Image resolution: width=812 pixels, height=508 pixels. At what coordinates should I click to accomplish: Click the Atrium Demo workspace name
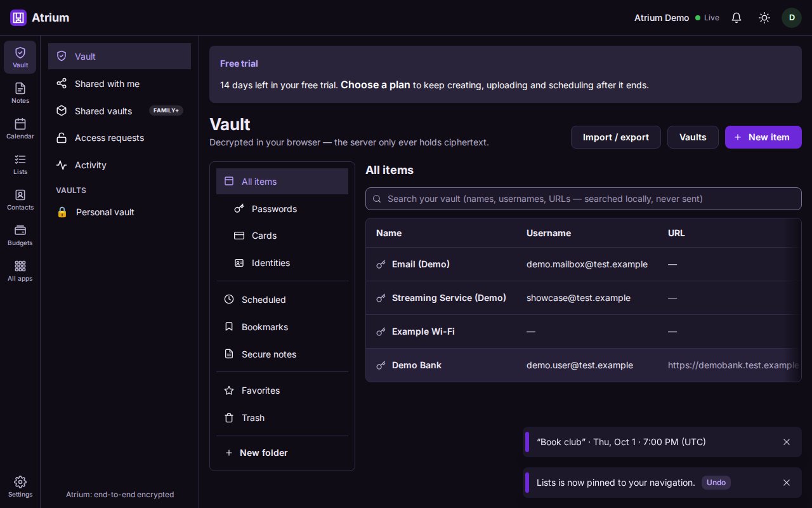click(x=662, y=18)
